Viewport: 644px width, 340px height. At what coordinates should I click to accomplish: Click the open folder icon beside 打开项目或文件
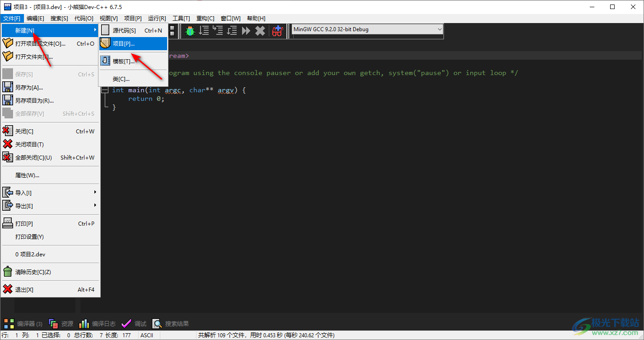[8, 43]
